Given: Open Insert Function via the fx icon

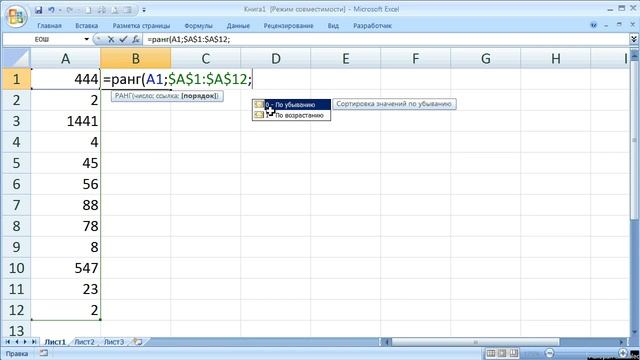Looking at the screenshot, I should tap(136, 40).
